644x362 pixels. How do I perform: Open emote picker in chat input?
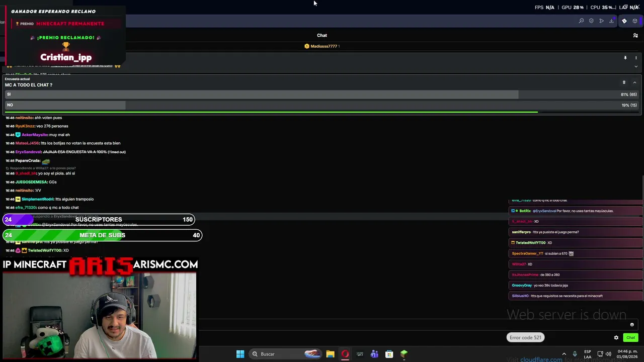point(632,325)
